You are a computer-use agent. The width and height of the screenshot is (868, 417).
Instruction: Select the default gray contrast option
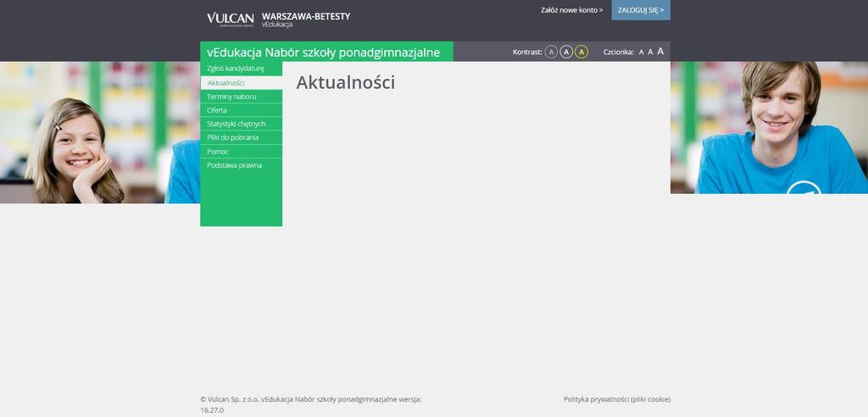pos(551,52)
